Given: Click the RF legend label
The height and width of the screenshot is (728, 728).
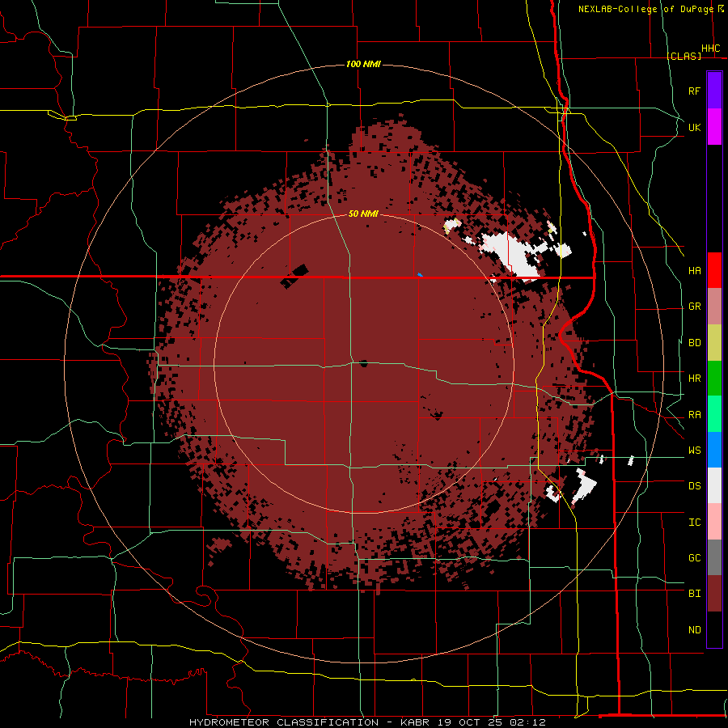Looking at the screenshot, I should pos(695,91).
